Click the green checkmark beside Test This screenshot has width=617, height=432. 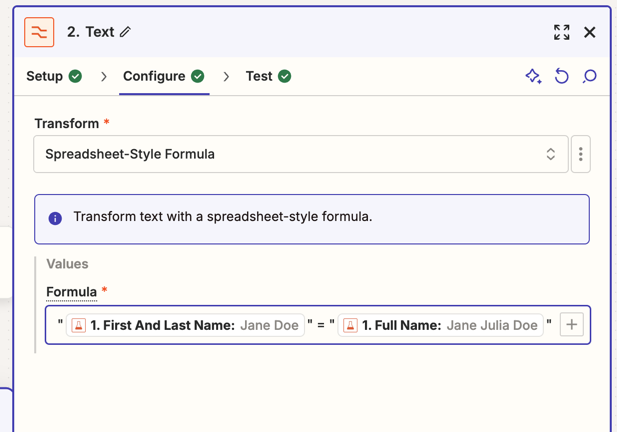(x=285, y=76)
